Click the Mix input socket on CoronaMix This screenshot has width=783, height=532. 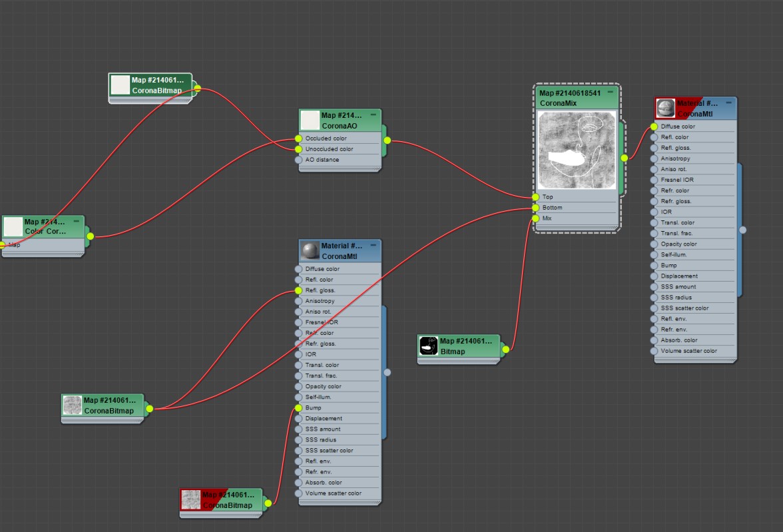coord(536,218)
